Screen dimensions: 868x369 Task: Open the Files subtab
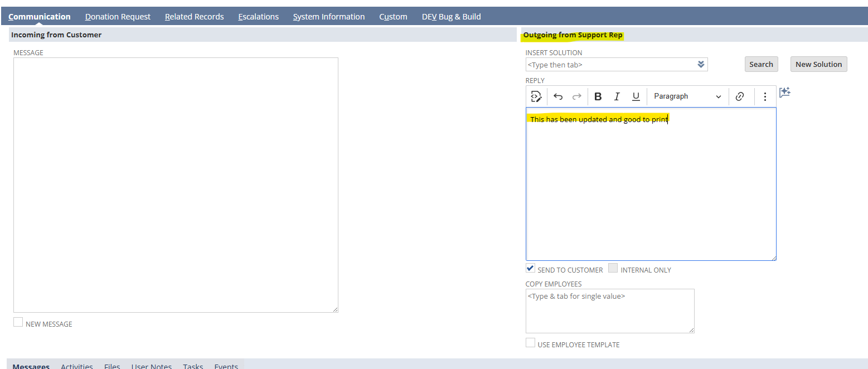[x=112, y=366]
